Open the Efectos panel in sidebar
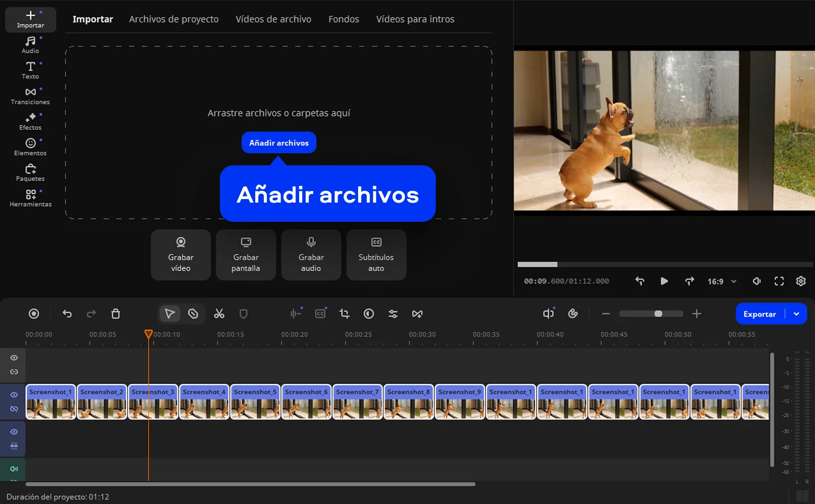Screen dimensions: 815x504 [x=30, y=121]
